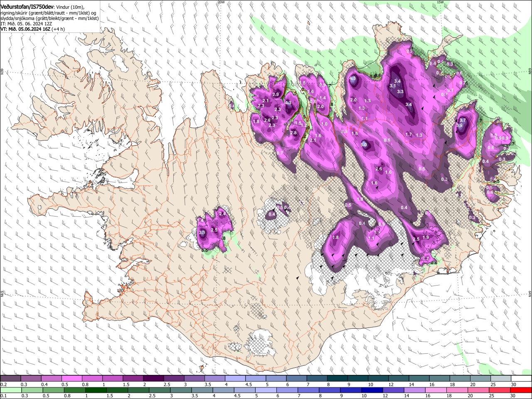This screenshot has width=532, height=399.
Task: Select the white snow-scale swatch above 30
Action: pyautogui.click(x=521, y=379)
